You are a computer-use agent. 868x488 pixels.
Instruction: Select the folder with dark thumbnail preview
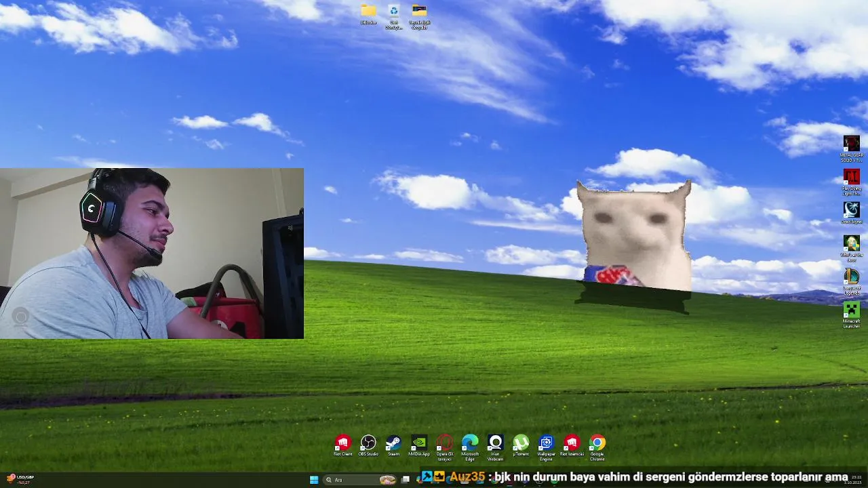[419, 16]
